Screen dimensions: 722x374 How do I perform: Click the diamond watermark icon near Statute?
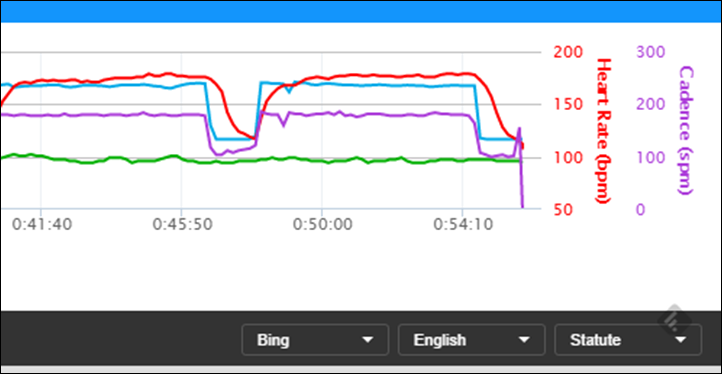(674, 320)
